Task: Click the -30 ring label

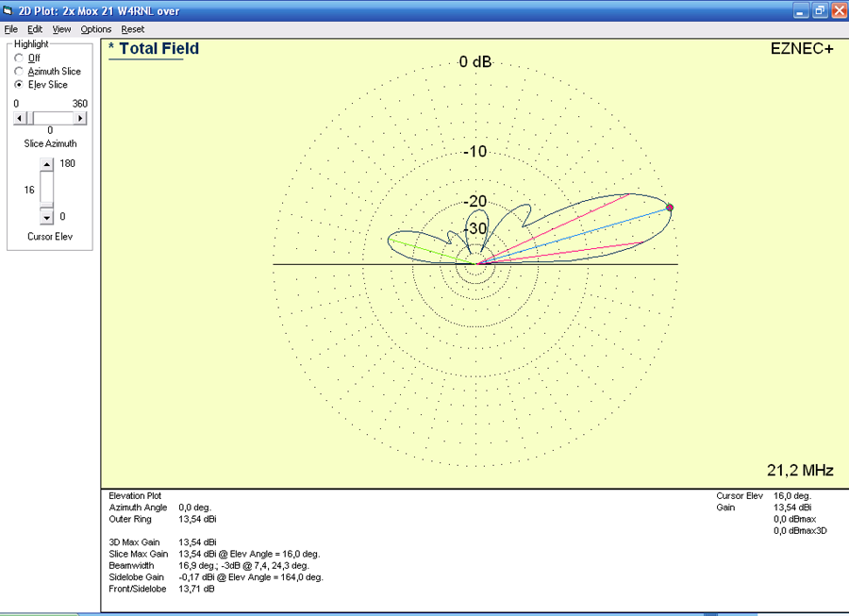Action: pyautogui.click(x=474, y=228)
